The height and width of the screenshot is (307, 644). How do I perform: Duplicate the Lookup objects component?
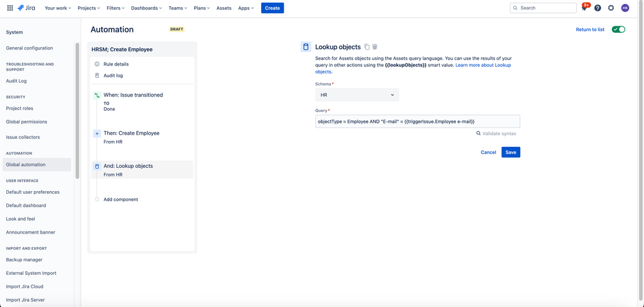(367, 47)
